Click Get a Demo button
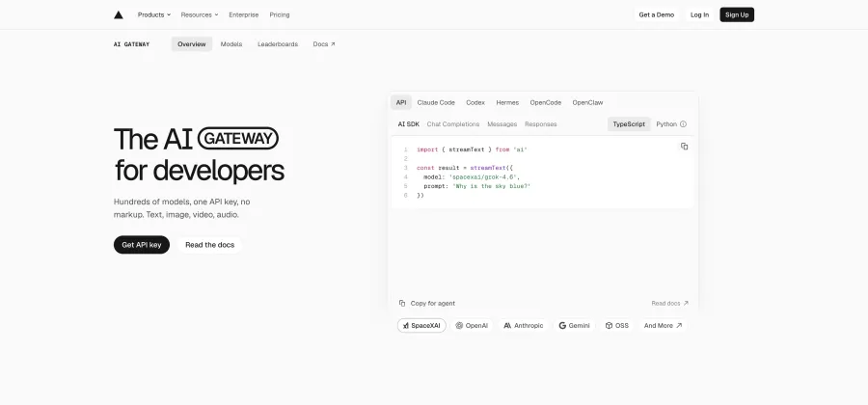The width and height of the screenshot is (868, 405). point(657,14)
